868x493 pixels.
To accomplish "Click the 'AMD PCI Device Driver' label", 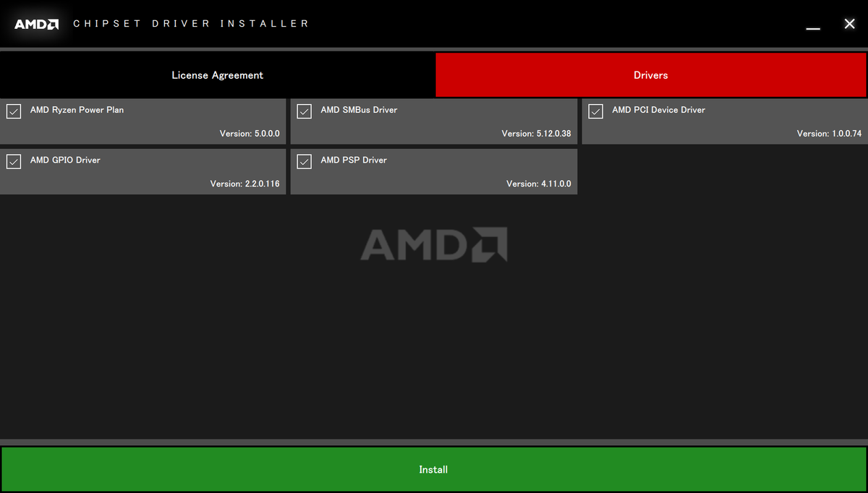I will pos(658,110).
